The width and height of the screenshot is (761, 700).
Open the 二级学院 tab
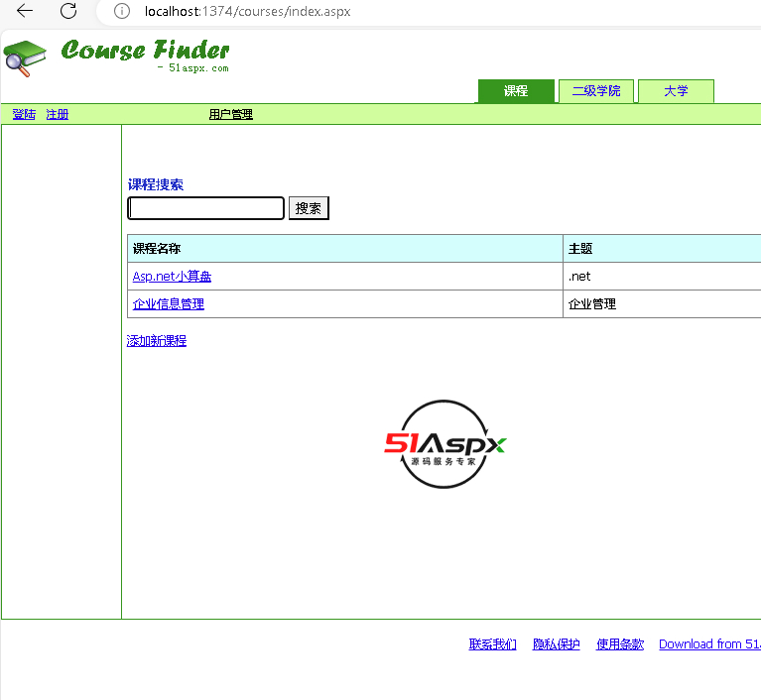[x=596, y=91]
